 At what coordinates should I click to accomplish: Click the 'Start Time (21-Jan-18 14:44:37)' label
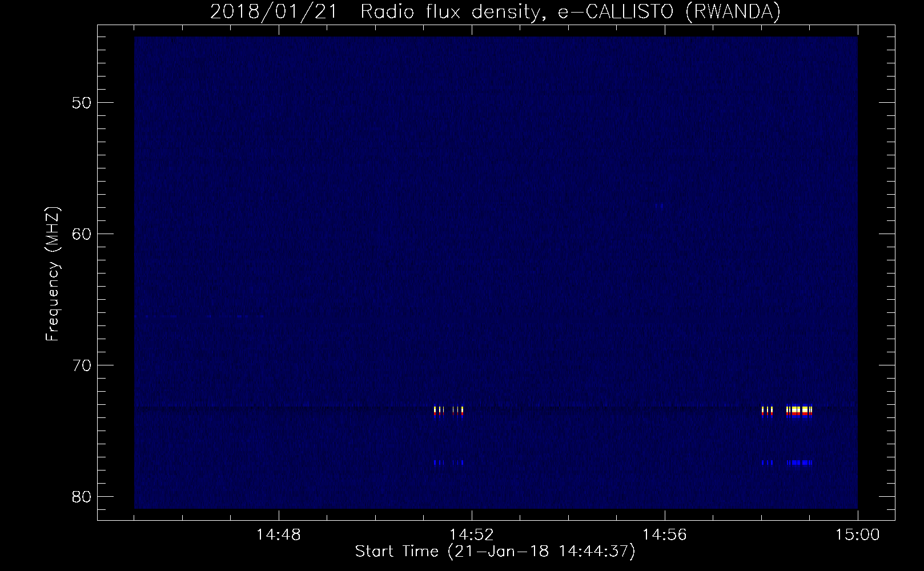pos(495,552)
